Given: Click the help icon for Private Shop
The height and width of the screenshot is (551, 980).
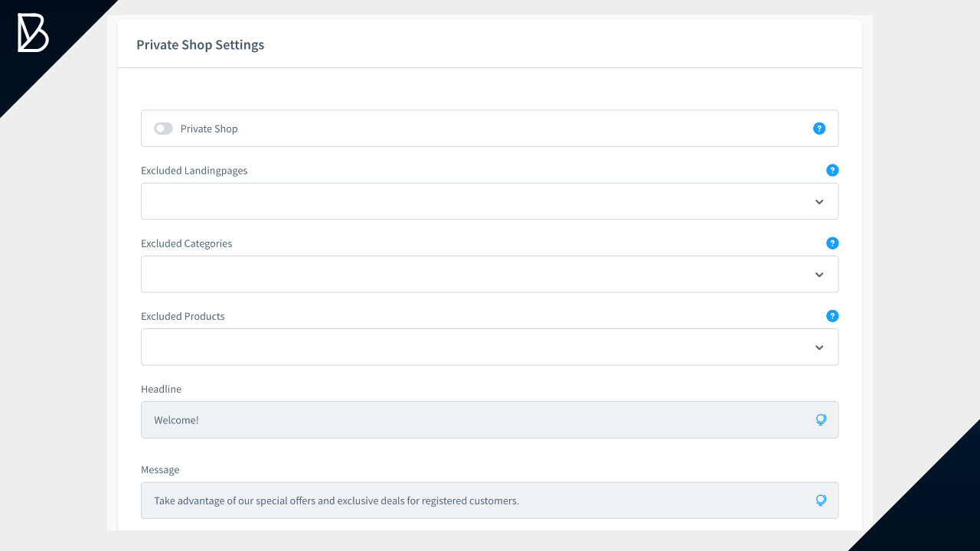Looking at the screenshot, I should pyautogui.click(x=819, y=129).
